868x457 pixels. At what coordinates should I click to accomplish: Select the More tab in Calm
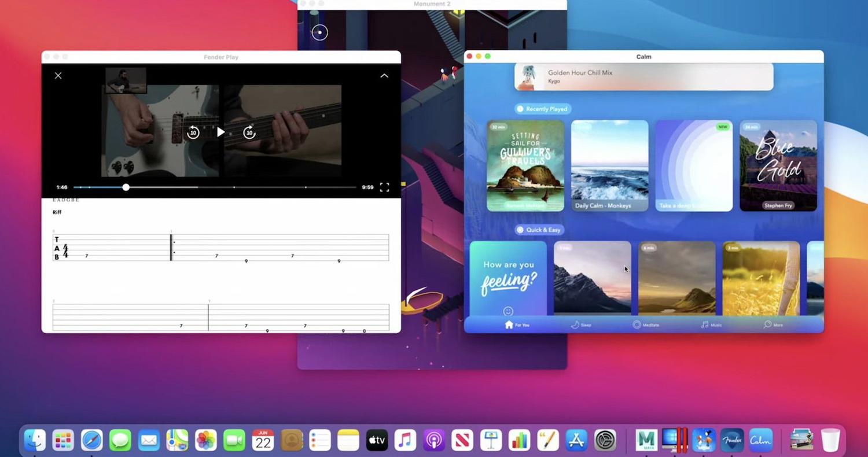point(773,325)
